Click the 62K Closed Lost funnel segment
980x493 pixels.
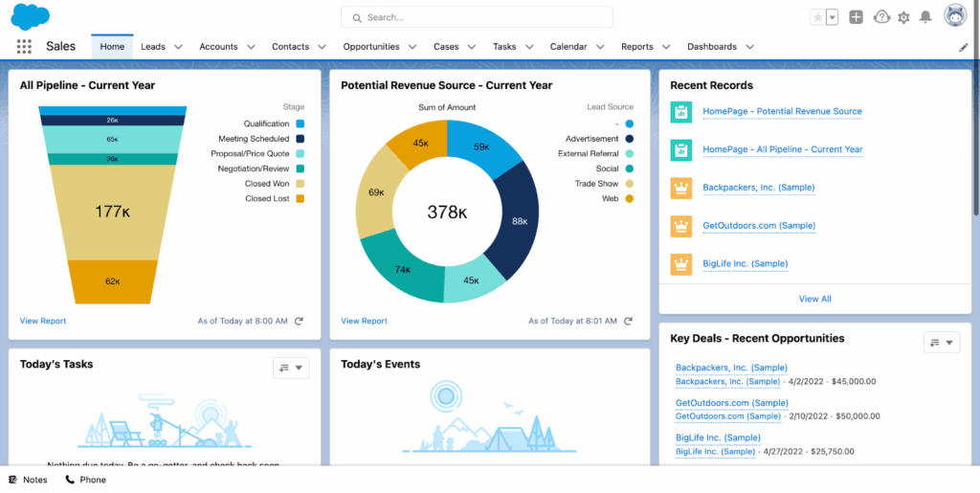click(113, 281)
